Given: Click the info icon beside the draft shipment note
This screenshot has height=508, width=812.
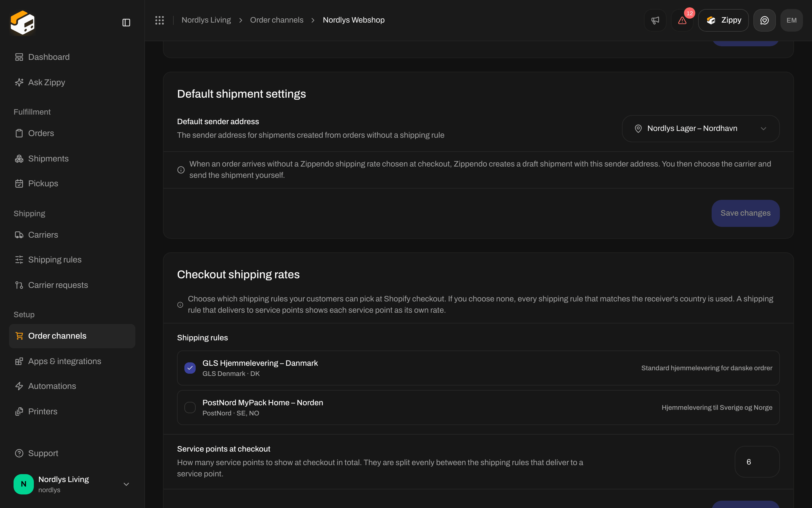Looking at the screenshot, I should [181, 170].
